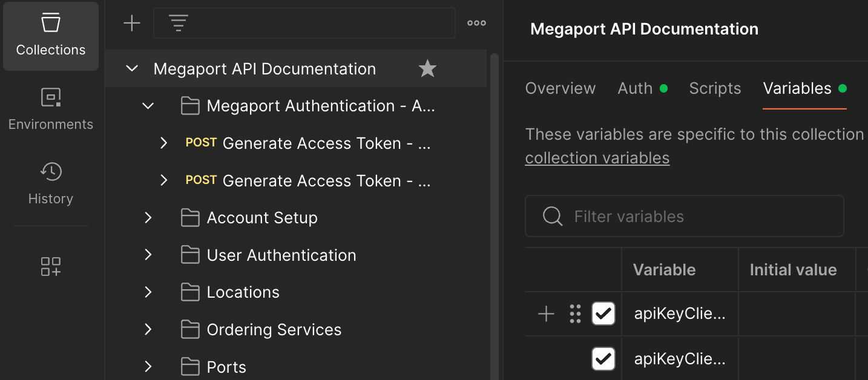Click initial value cell of second apiKeyClie... variable
This screenshot has width=868, height=380.
click(797, 359)
